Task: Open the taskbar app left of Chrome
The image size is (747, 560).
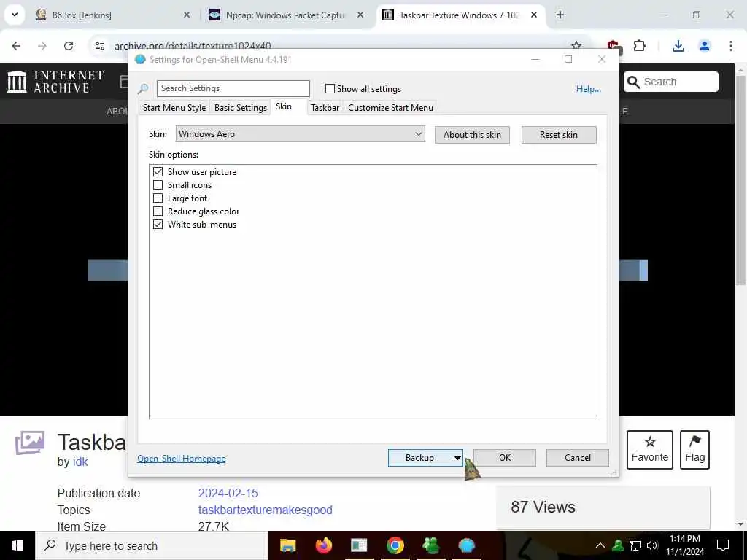Action: point(359,545)
